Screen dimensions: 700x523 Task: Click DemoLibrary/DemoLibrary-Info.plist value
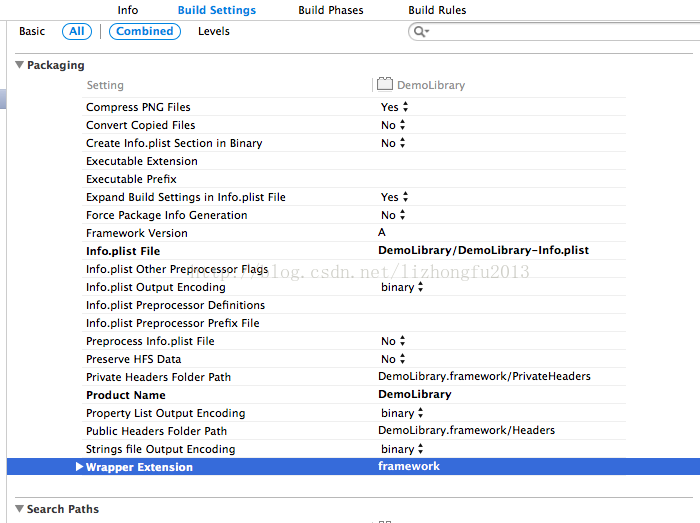coord(483,250)
